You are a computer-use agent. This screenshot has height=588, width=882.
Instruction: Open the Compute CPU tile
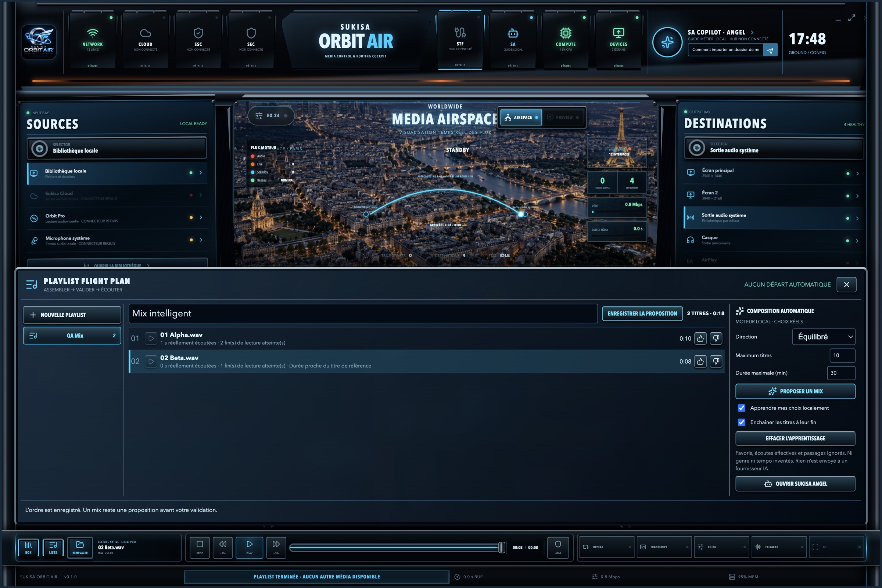(x=566, y=40)
